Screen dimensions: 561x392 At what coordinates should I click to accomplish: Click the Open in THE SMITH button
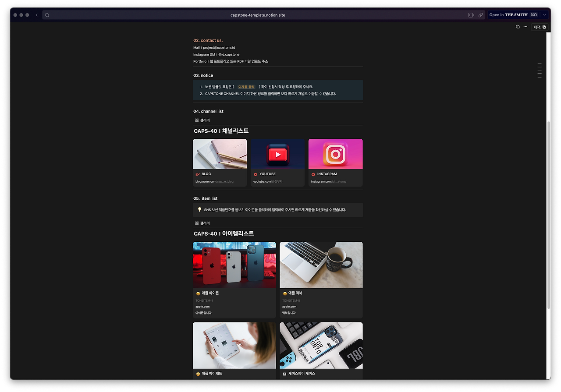pos(513,15)
